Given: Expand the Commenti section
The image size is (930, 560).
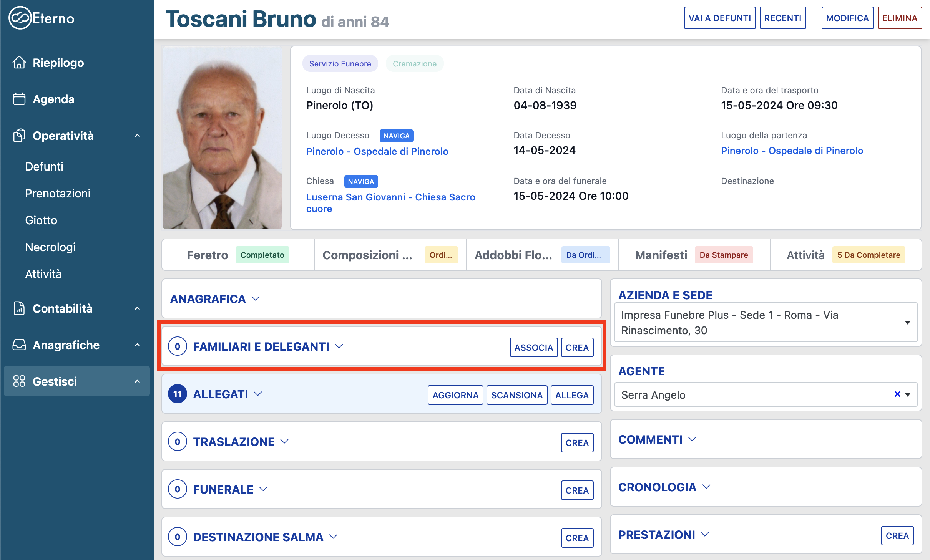Looking at the screenshot, I should [x=658, y=439].
